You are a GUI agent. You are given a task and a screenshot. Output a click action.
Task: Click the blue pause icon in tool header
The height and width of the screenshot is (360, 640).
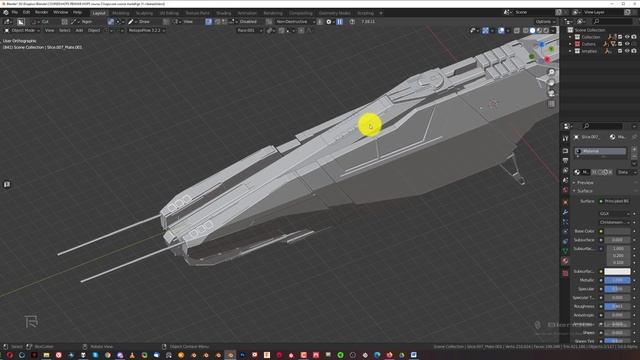point(340,22)
